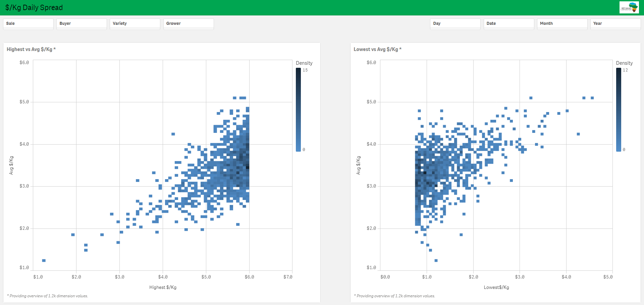Screen dimensions: 644x305
Task: Expand the Buyer filter
Action: pyautogui.click(x=82, y=23)
